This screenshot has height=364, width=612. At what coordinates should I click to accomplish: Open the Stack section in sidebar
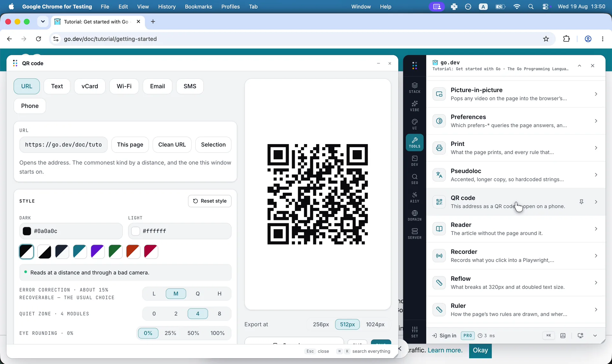click(414, 88)
